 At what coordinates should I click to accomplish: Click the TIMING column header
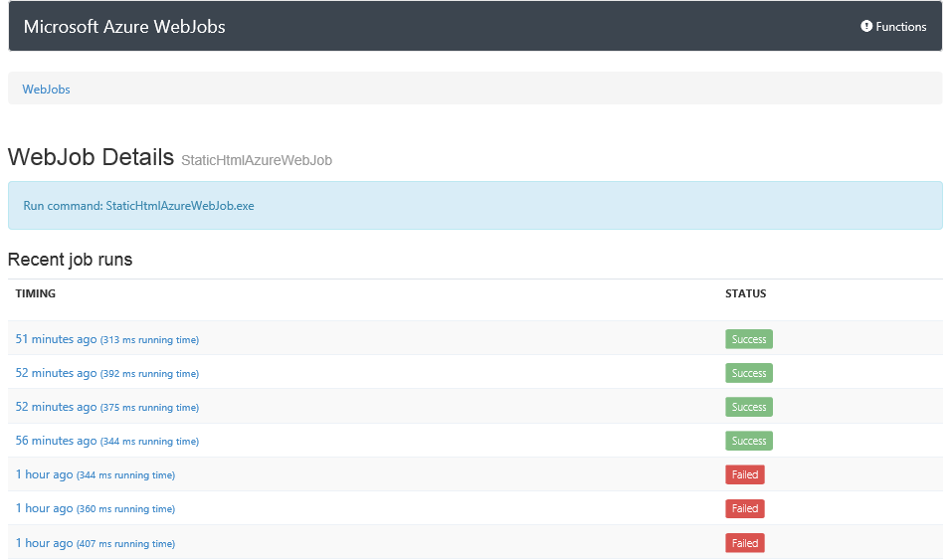(x=36, y=294)
